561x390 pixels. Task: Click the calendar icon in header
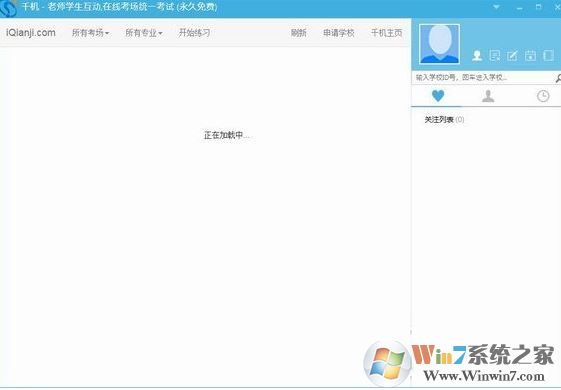(x=530, y=55)
